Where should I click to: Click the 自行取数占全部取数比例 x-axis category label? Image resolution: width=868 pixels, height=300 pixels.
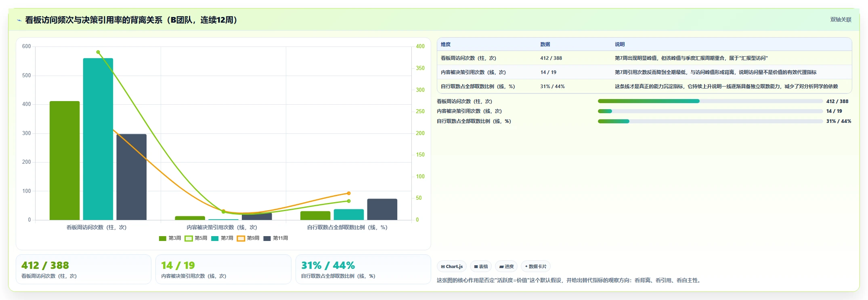(347, 228)
